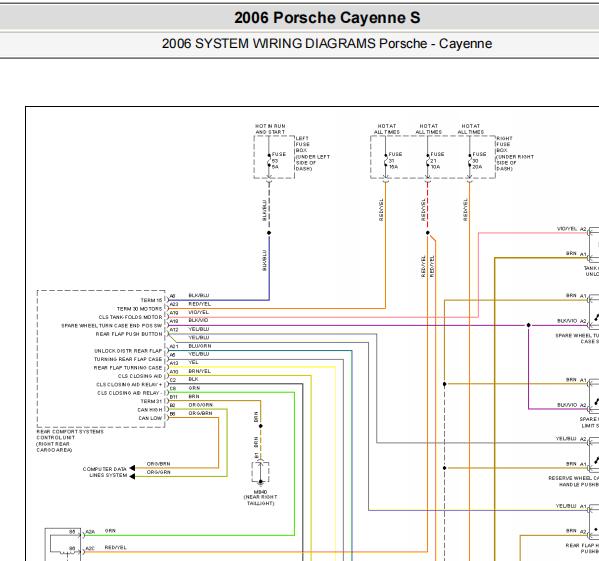Select pin label 'A23' beside RED/YEL wire
This screenshot has height=561, width=599.
pyautogui.click(x=174, y=304)
